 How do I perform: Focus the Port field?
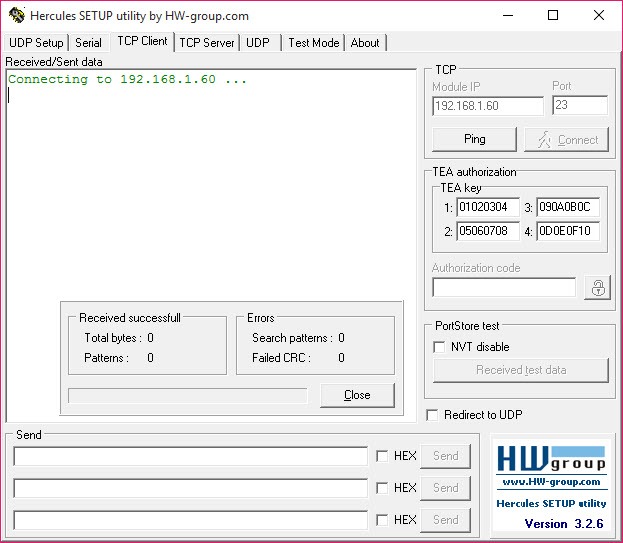pos(580,105)
